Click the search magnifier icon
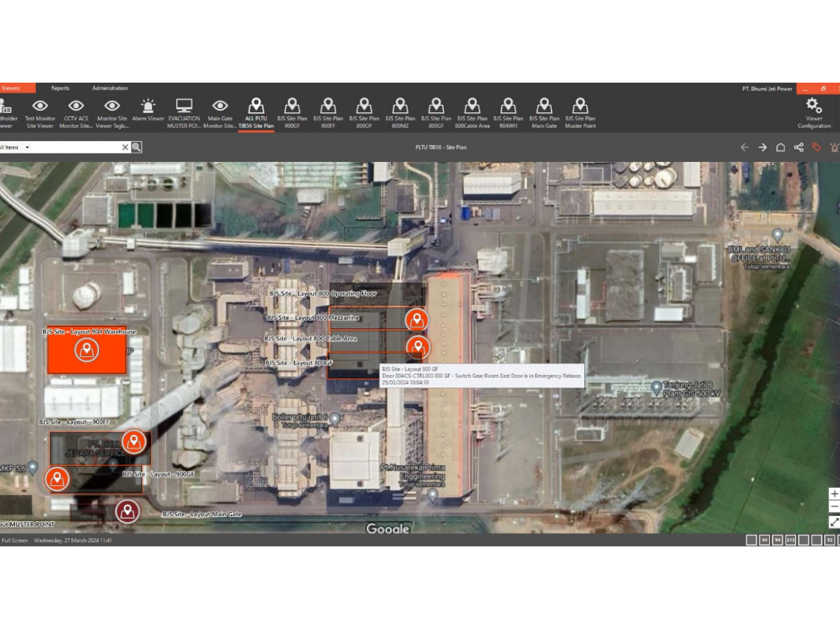 pos(134,147)
